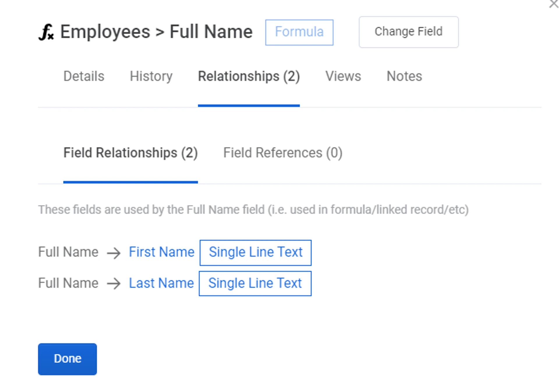
Task: Click the Formula type badge
Action: [x=299, y=32]
